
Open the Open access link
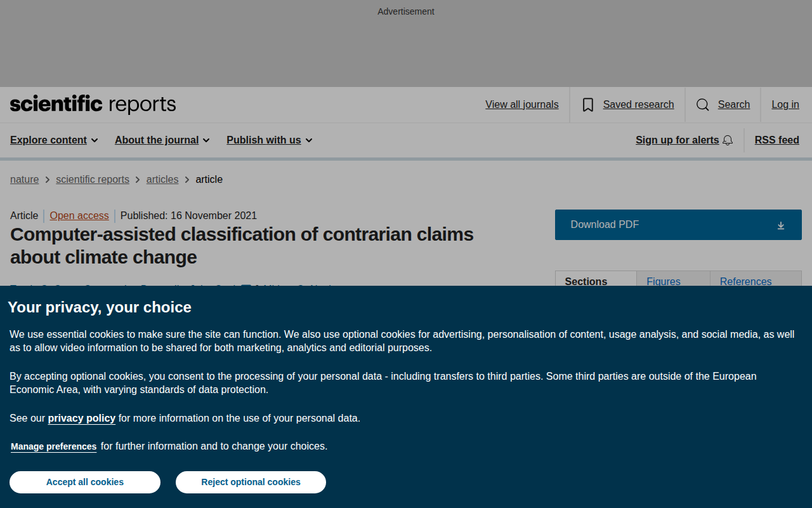tap(79, 215)
